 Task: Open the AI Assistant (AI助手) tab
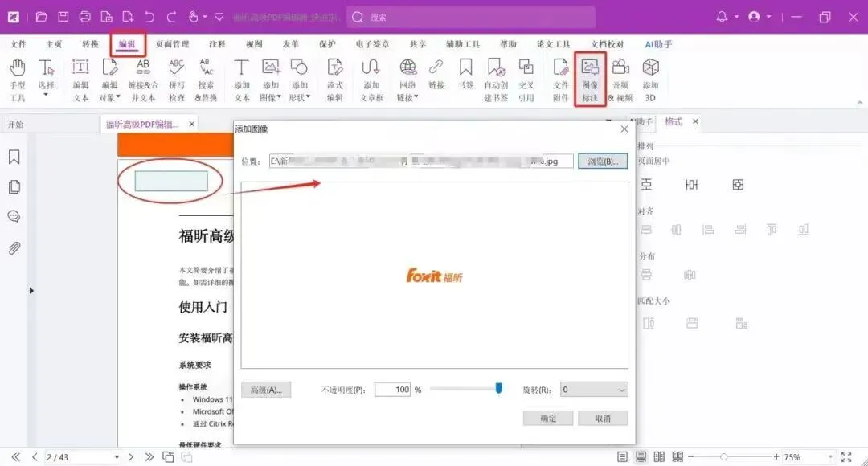pos(659,43)
